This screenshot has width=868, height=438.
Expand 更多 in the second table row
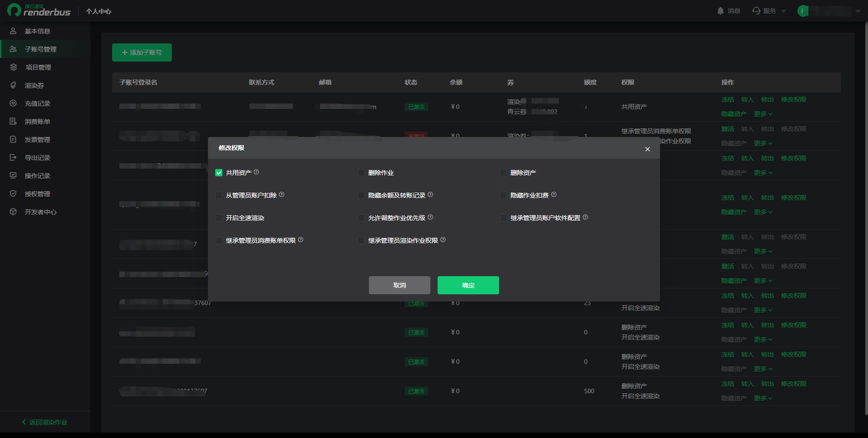point(763,143)
